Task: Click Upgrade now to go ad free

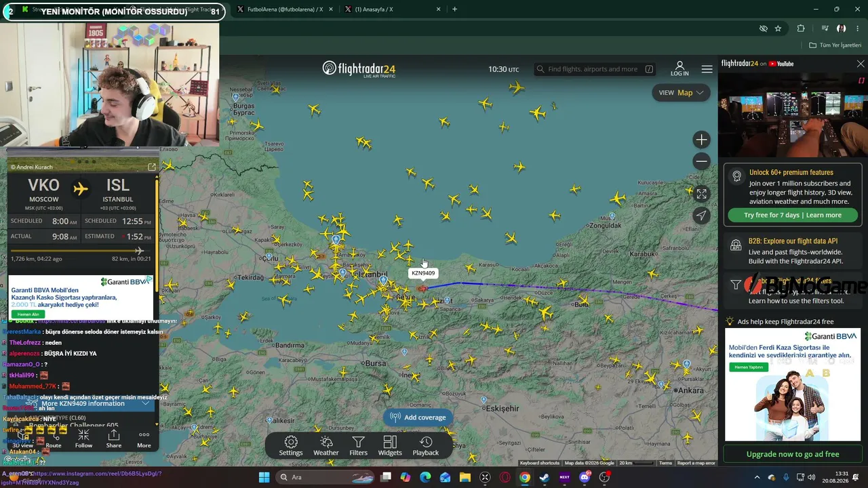Action: coord(793,454)
